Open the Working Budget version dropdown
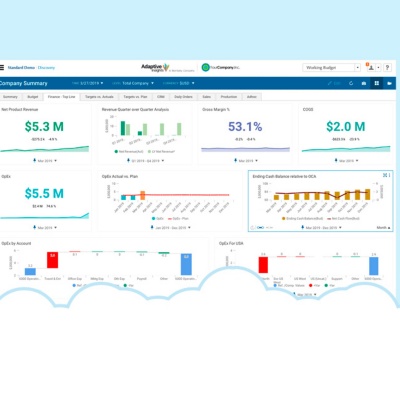 (331, 68)
